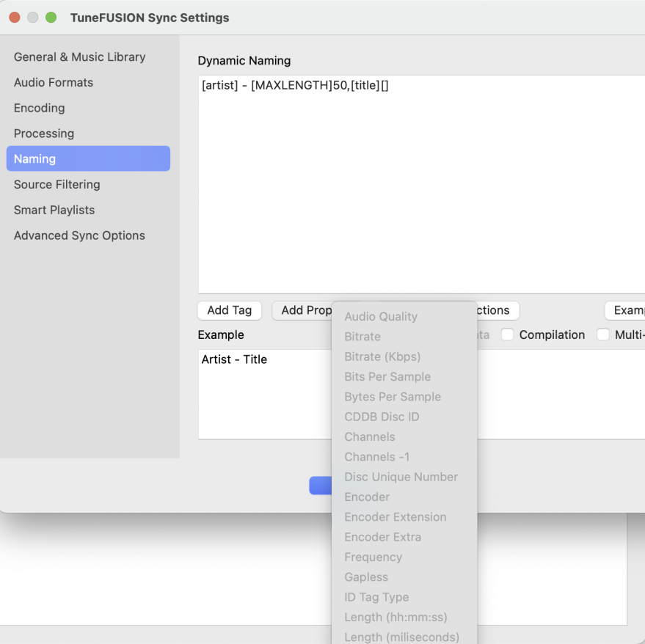Switch to the Encoding section
The height and width of the screenshot is (644, 645).
click(x=39, y=108)
